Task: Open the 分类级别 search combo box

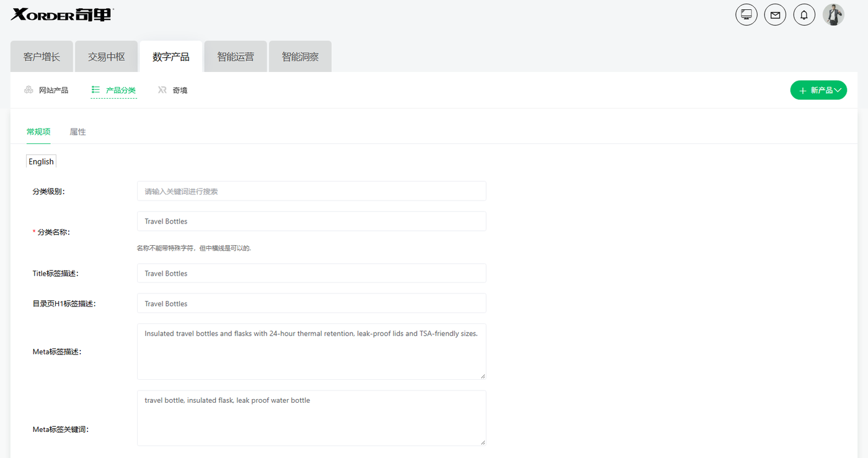Action: 311,191
